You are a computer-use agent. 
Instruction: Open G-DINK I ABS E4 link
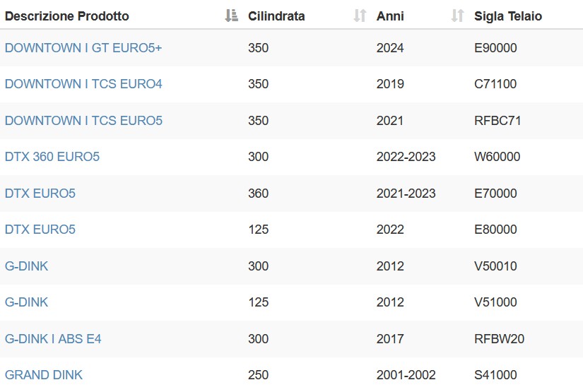[x=53, y=339]
